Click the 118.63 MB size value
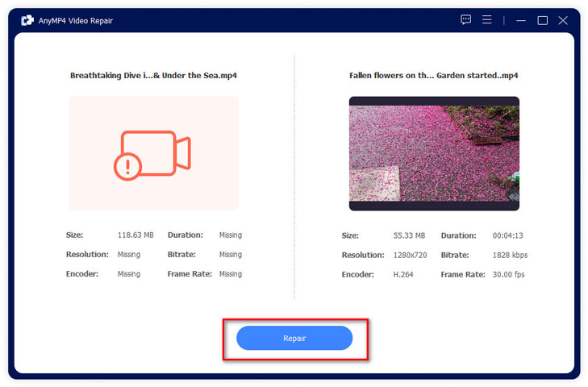The width and height of the screenshot is (588, 387). (136, 235)
